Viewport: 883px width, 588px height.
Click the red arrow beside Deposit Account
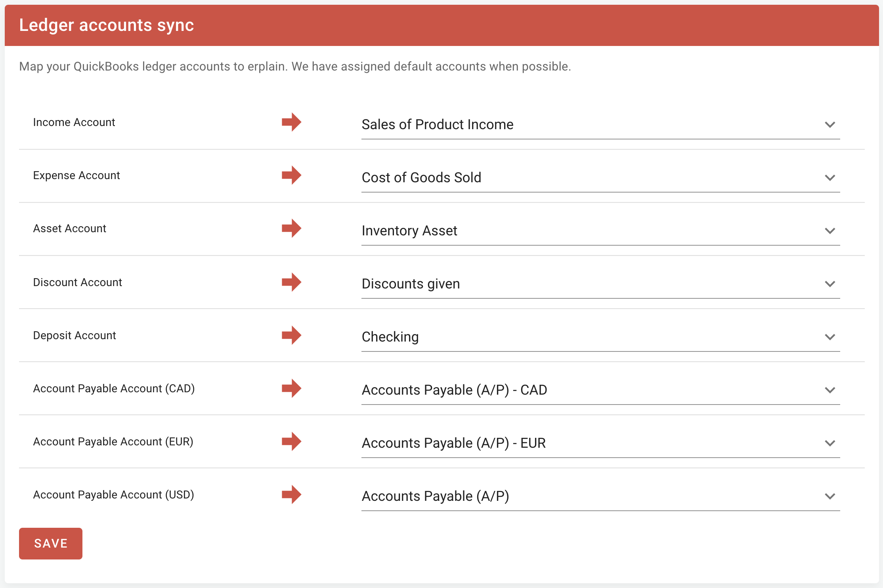point(291,335)
